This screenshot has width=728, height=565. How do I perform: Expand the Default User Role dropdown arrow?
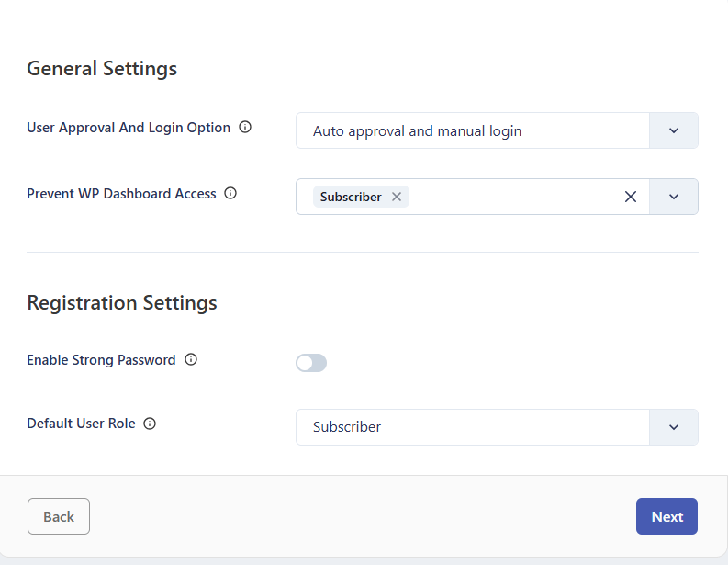674,427
